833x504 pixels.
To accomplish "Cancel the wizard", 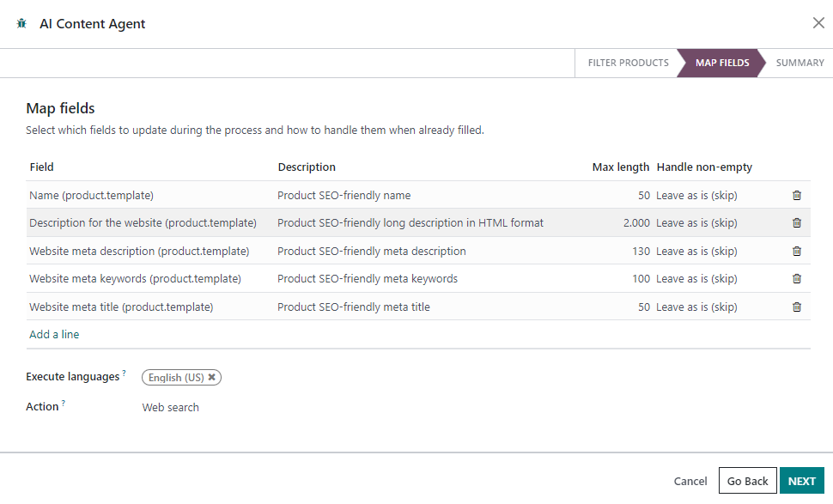I will (x=690, y=481).
